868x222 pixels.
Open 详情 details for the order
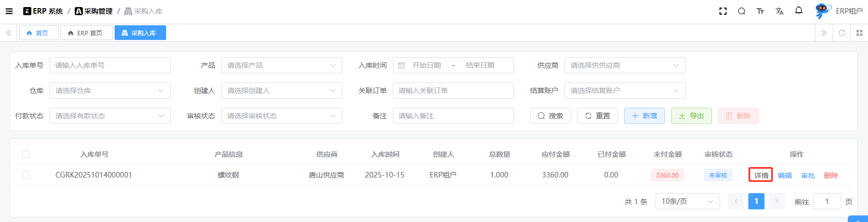tap(760, 175)
